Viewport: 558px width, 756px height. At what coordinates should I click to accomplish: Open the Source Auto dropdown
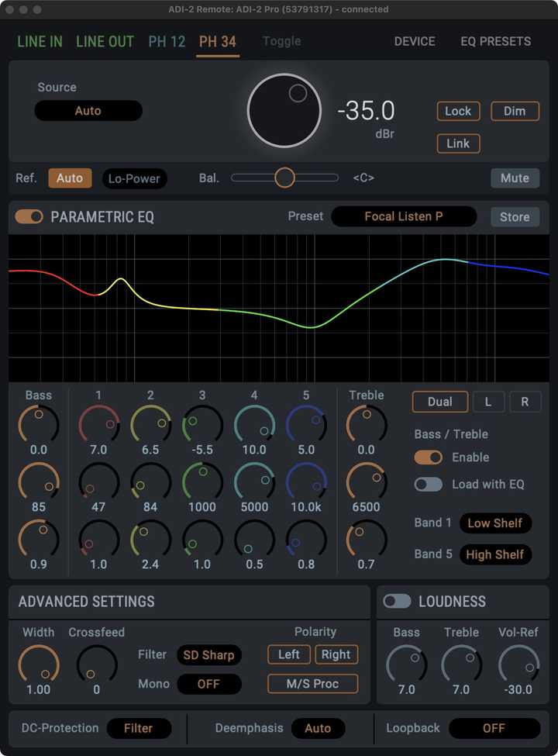(88, 111)
